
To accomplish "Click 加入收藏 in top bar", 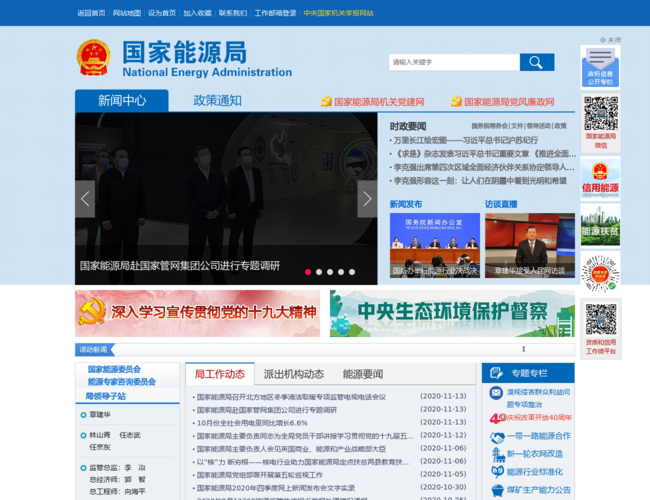I will (197, 13).
